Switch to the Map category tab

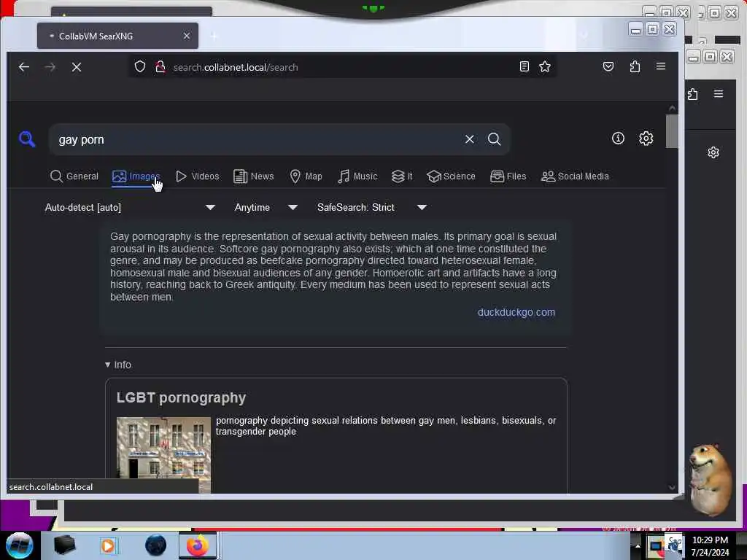306,176
